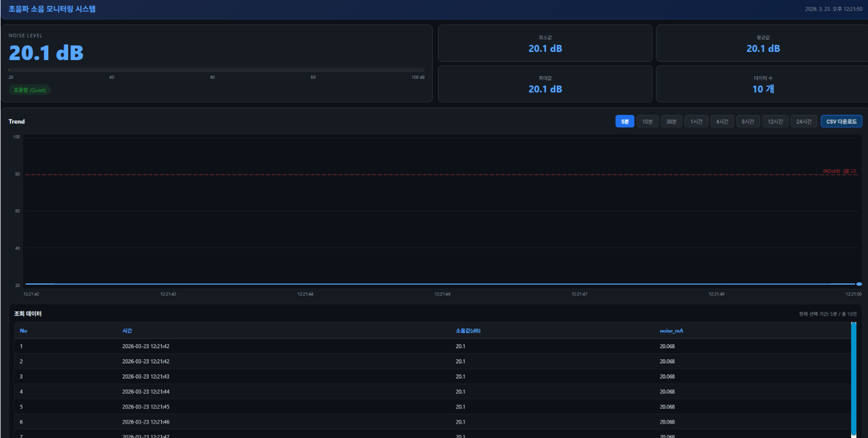This screenshot has height=438, width=868.
Task: Set trend range to 8시간
Action: 747,121
